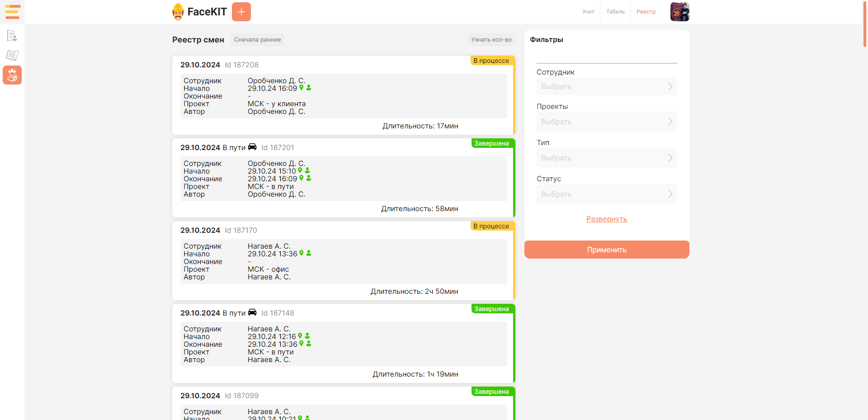Screen dimensions: 868x420
Task: Click the FaceKIT logo
Action: [200, 12]
